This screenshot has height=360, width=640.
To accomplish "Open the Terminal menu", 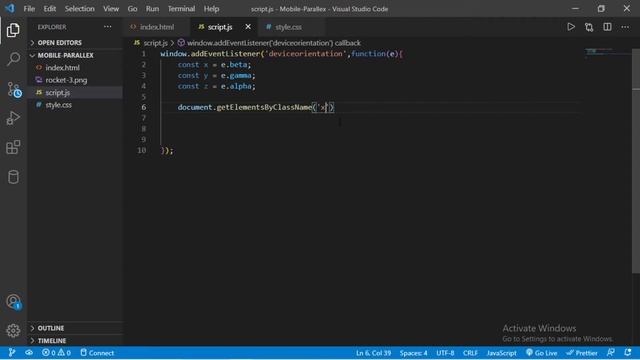I will 181,9.
